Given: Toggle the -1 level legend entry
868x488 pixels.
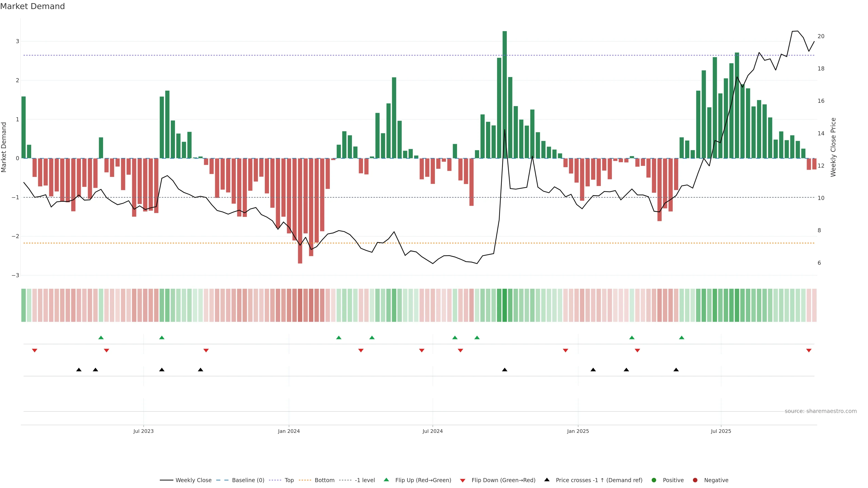Looking at the screenshot, I should 365,480.
